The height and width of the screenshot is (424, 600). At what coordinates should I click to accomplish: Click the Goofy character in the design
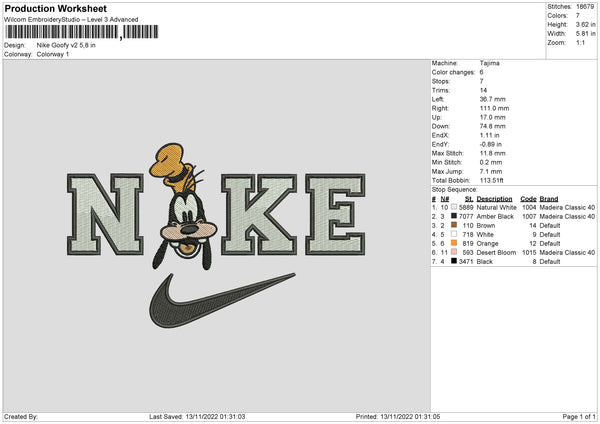[x=185, y=207]
